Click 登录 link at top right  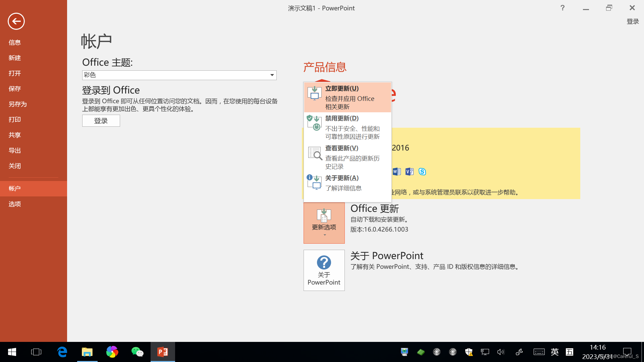633,21
